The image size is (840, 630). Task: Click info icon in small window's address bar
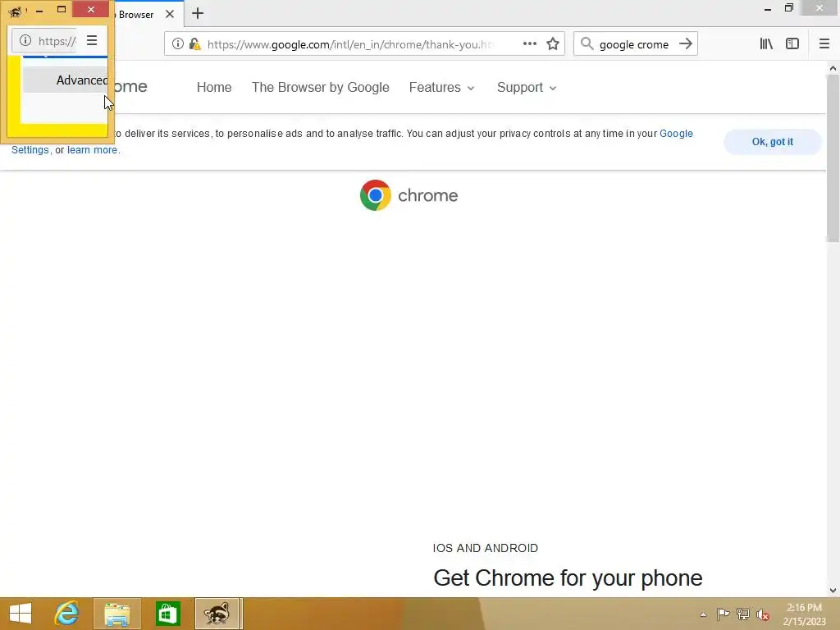[25, 40]
